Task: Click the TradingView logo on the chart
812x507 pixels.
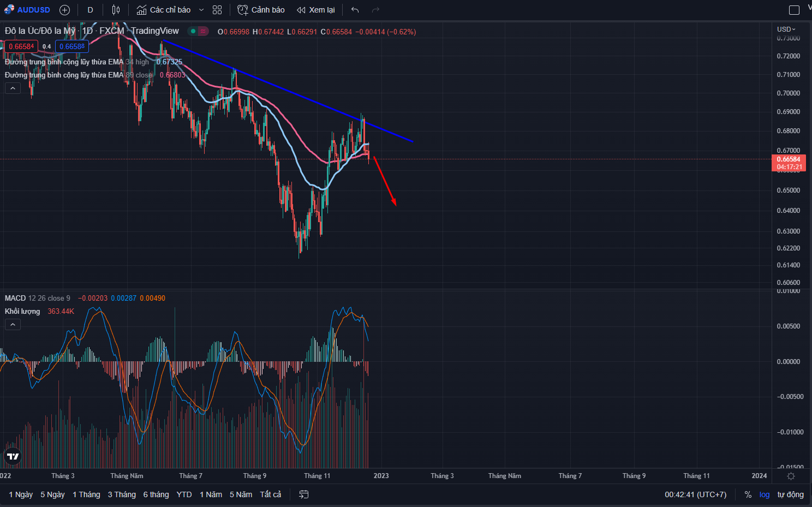Action: [13, 456]
